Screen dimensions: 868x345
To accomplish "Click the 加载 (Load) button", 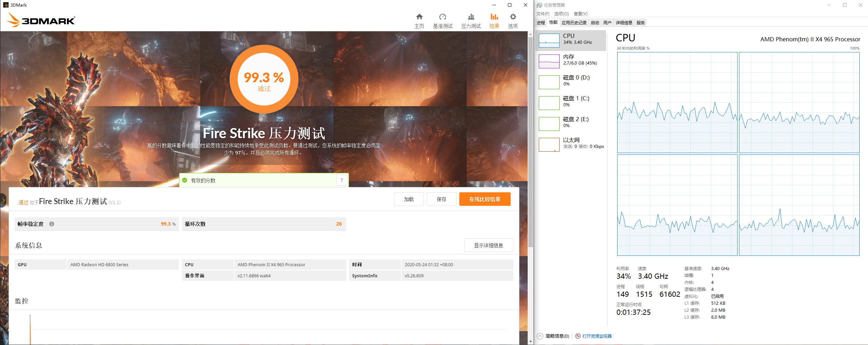I will coord(409,199).
